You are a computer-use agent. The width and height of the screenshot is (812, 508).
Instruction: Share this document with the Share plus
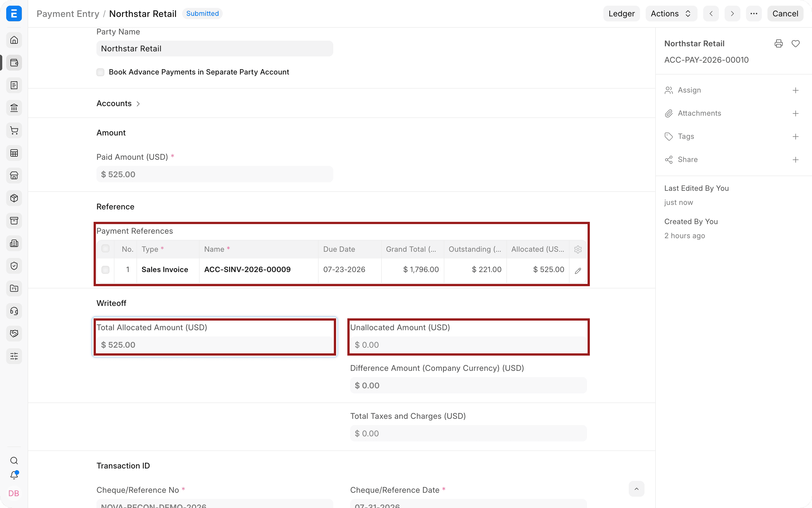[x=796, y=160]
